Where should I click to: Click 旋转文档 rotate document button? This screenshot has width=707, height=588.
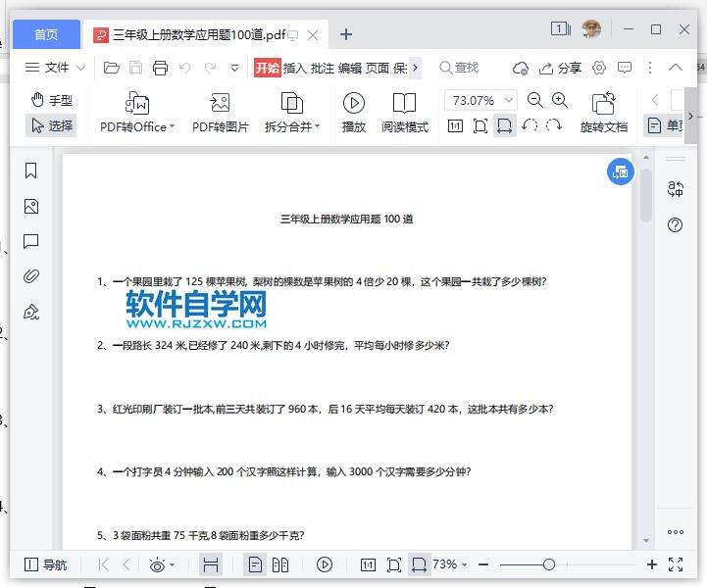604,112
